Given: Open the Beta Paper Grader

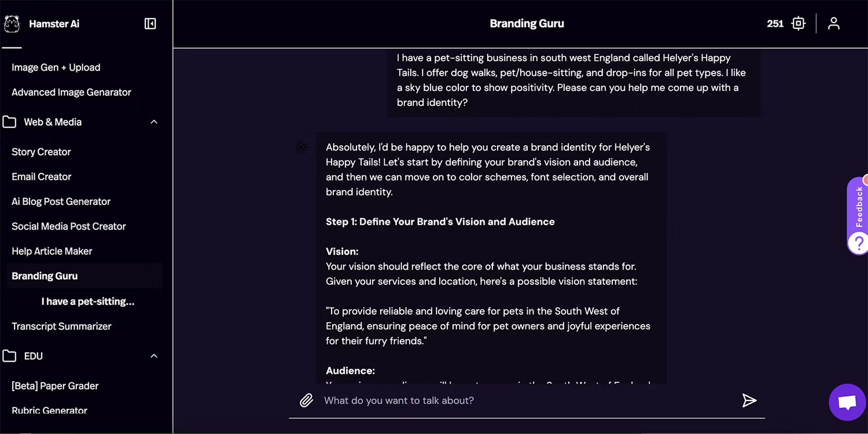Looking at the screenshot, I should pos(55,386).
